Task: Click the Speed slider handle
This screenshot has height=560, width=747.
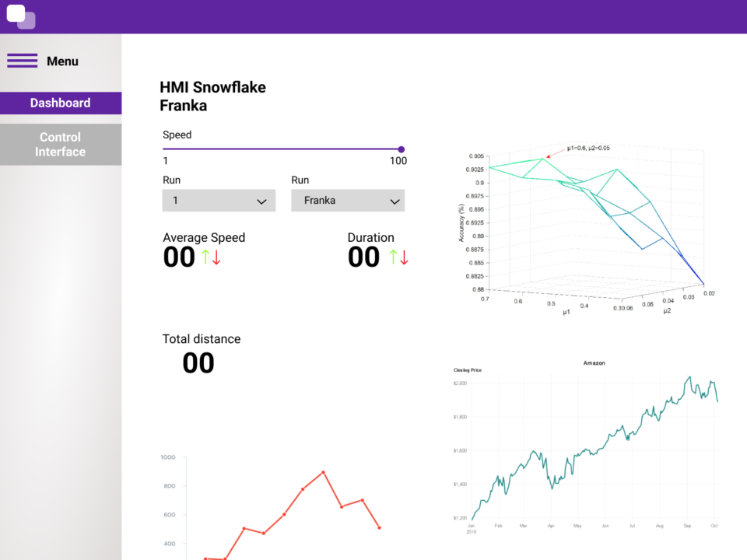Action: pos(402,149)
